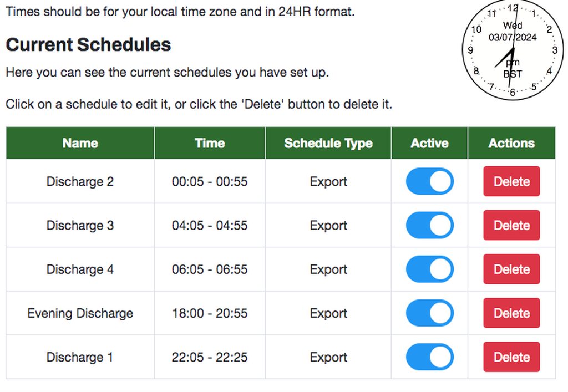Open Discharge 2 schedule for editing
This screenshot has height=392, width=568.
[80, 182]
